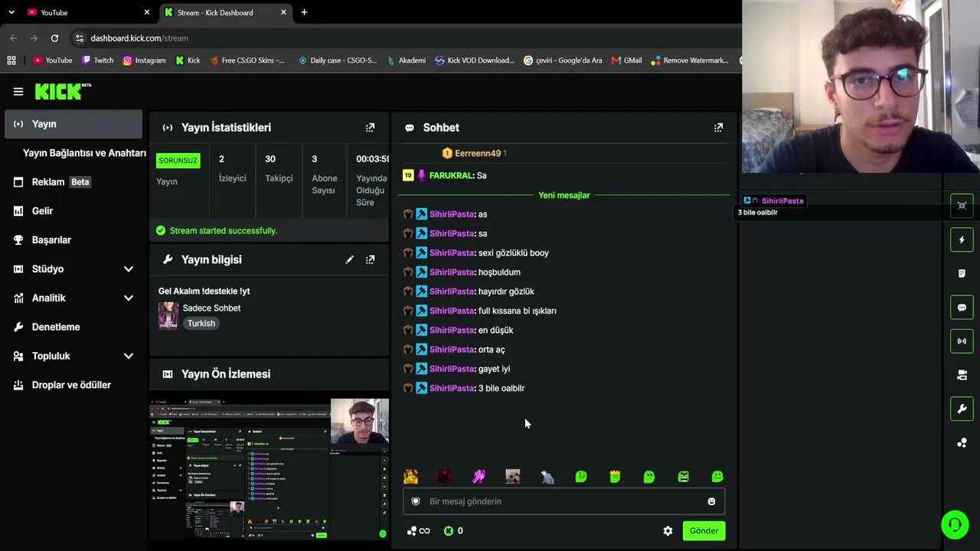Select the fire creature emote in the emote row
This screenshot has height=551, width=980.
coord(411,477)
